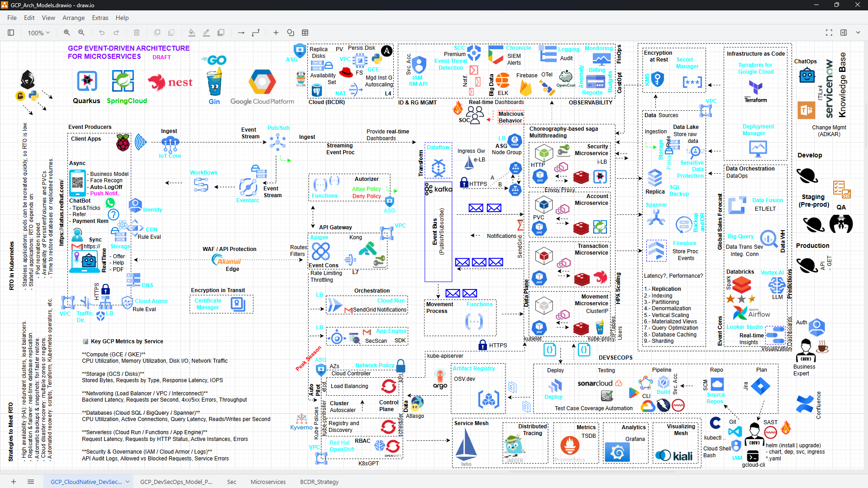Select the Pub/Sub hub icon
Image resolution: width=868 pixels, height=488 pixels.
(x=277, y=143)
